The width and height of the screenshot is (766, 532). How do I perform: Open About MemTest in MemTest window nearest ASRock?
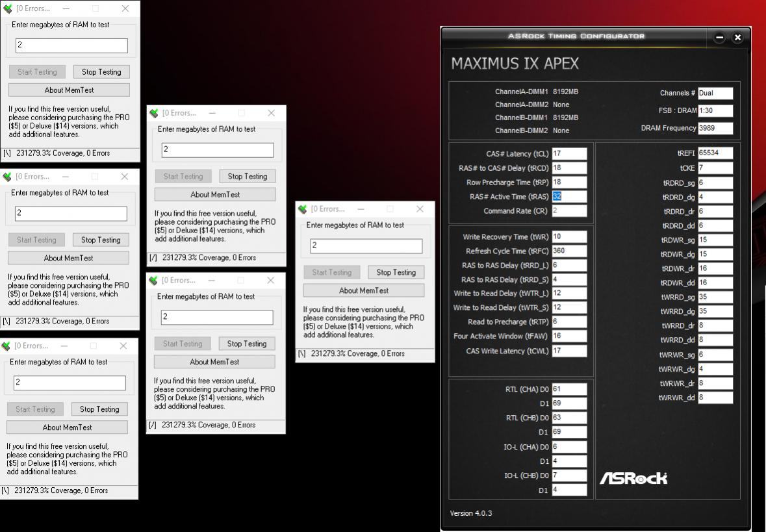[364, 290]
